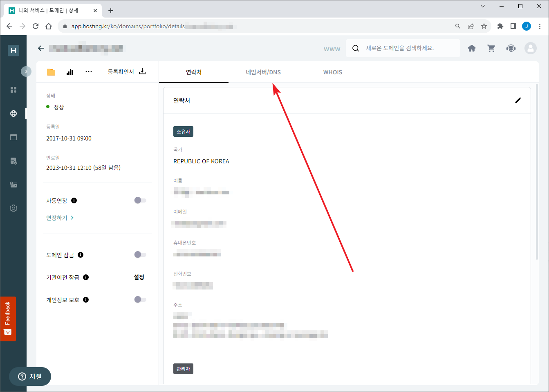Image resolution: width=549 pixels, height=392 pixels.
Task: Show info for 자동연장
Action: coord(74,200)
